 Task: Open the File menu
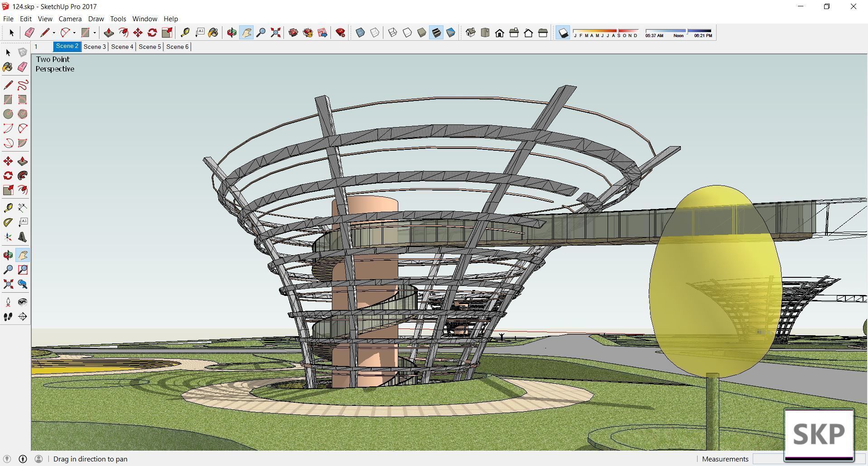pos(8,19)
